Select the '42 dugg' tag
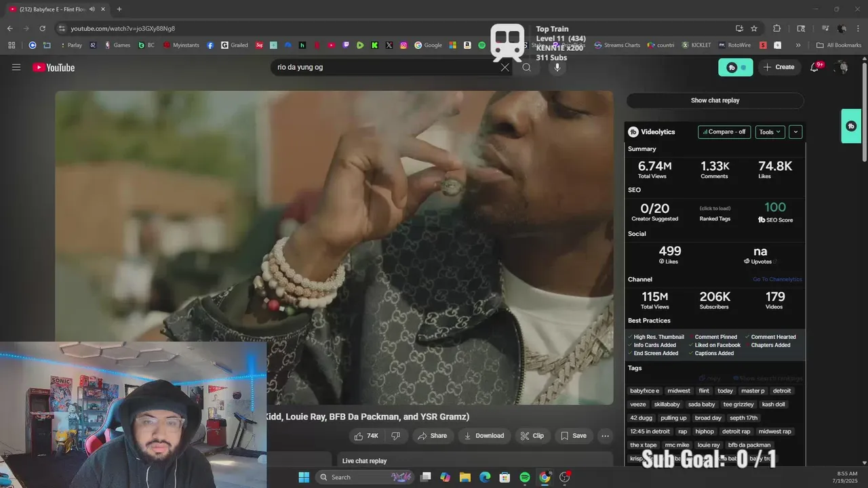The height and width of the screenshot is (488, 868). point(641,418)
